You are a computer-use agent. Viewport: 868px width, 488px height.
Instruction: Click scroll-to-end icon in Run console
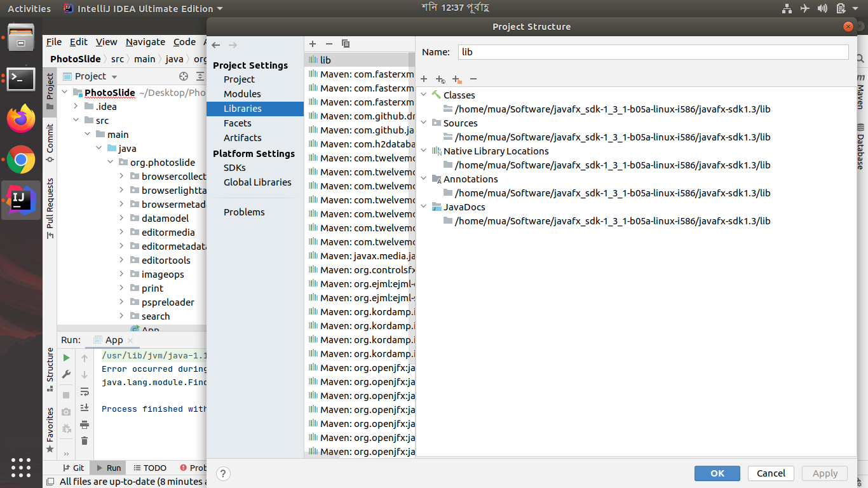85,408
